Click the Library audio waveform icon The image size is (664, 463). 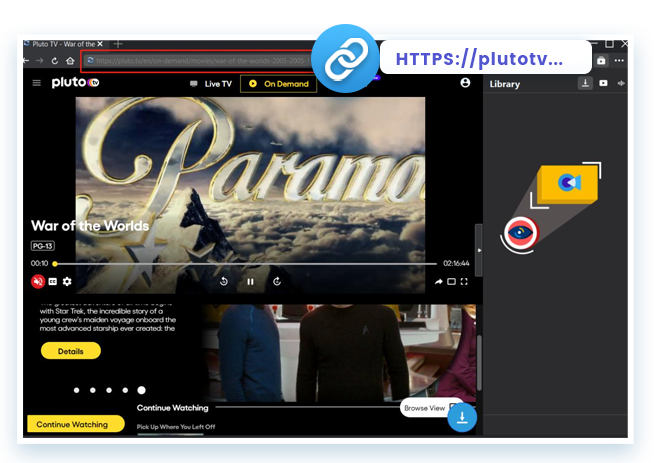click(x=621, y=83)
